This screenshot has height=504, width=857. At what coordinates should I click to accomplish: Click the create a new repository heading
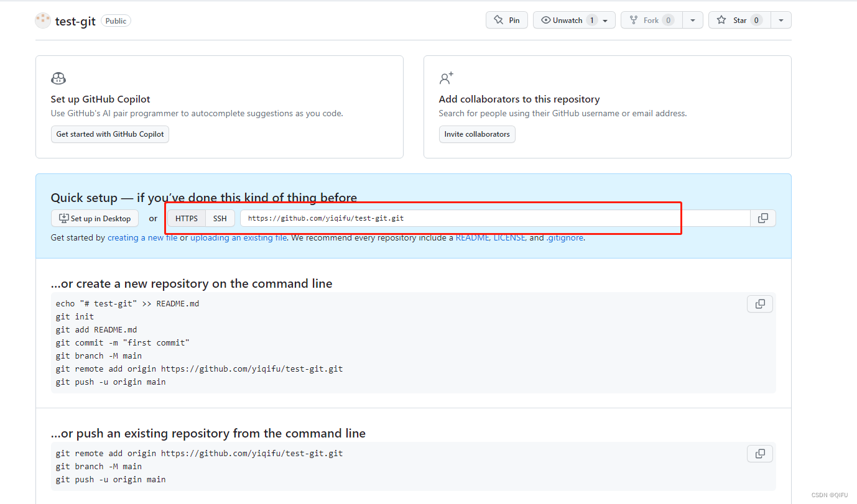click(x=192, y=283)
